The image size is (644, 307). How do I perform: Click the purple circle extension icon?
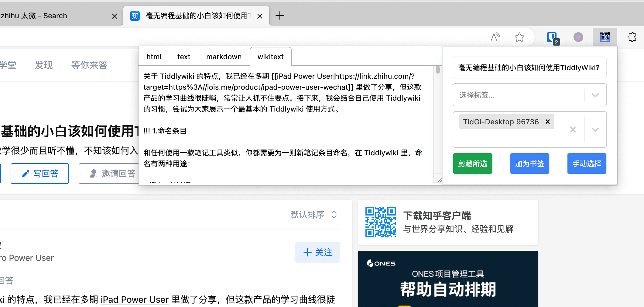pos(578,37)
